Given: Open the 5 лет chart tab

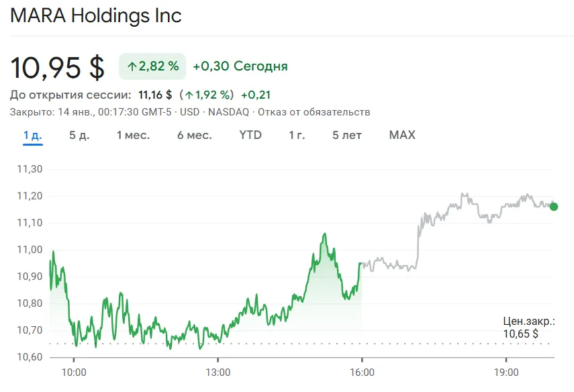Looking at the screenshot, I should click(346, 135).
